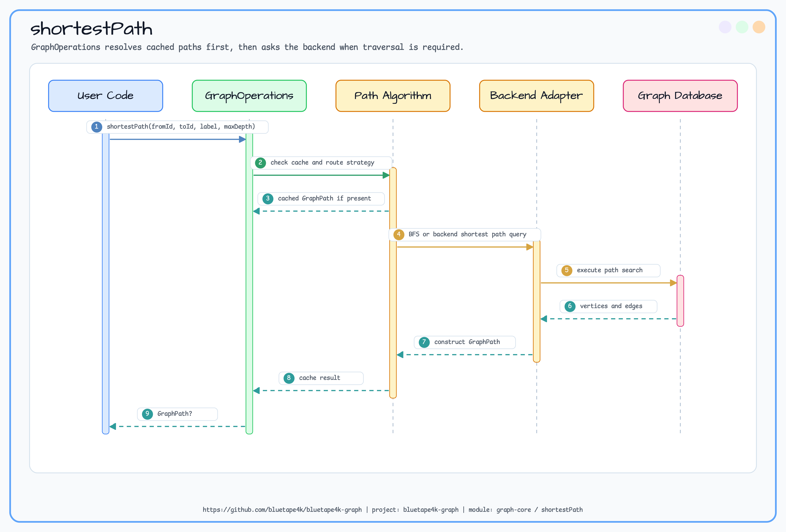Click the 'execute path search' label

click(609, 270)
